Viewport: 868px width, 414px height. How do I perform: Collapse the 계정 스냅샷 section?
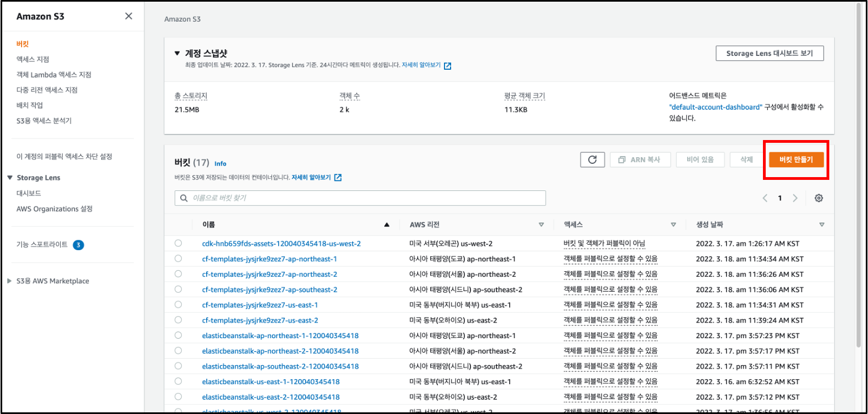[177, 54]
